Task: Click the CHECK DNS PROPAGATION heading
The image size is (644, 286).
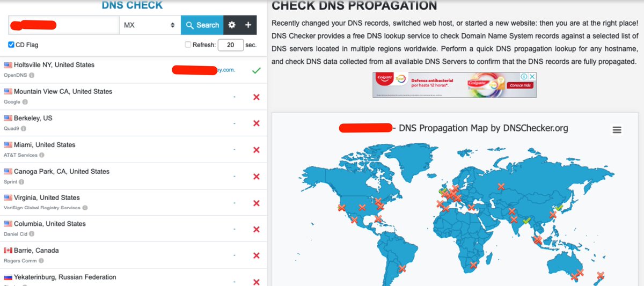Action: (354, 6)
